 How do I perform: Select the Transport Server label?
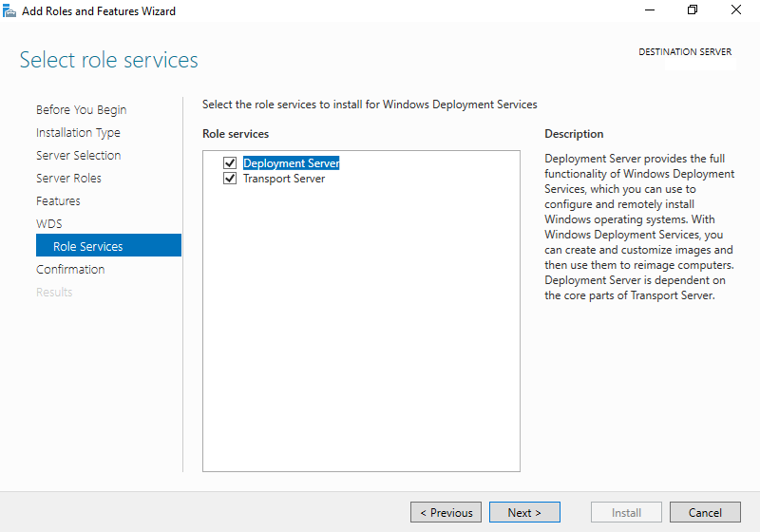coord(284,179)
